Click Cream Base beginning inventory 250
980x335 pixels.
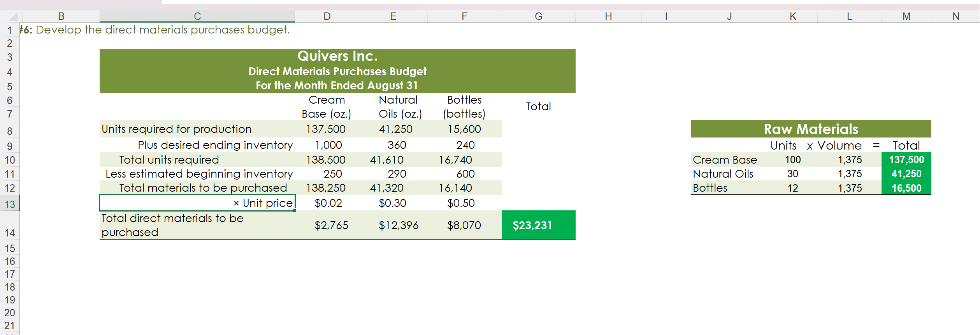click(333, 174)
